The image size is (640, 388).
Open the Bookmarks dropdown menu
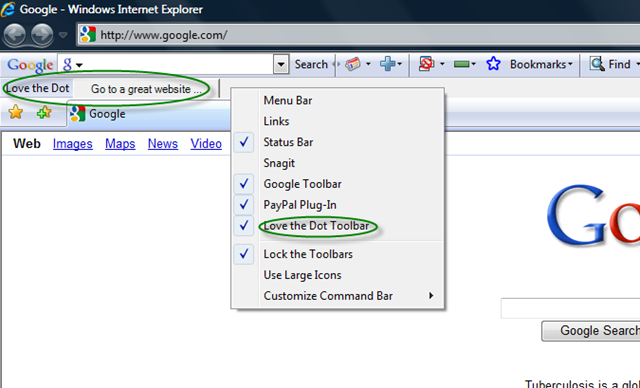541,64
